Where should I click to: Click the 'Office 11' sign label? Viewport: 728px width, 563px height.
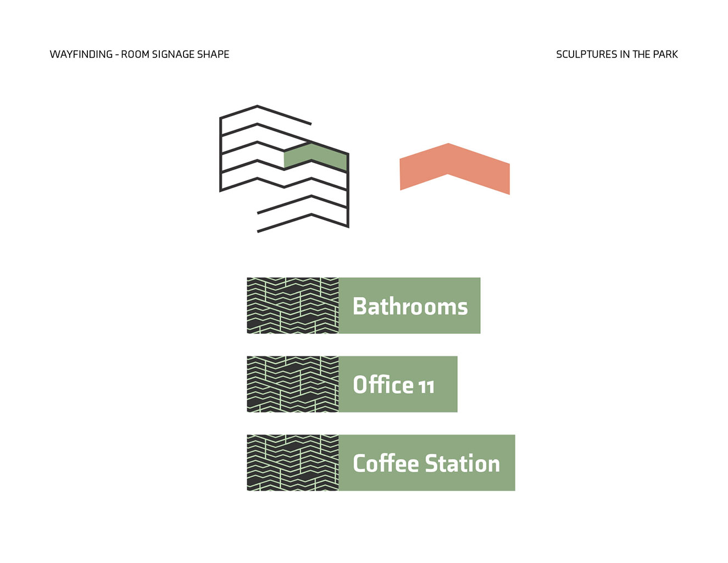tap(398, 384)
